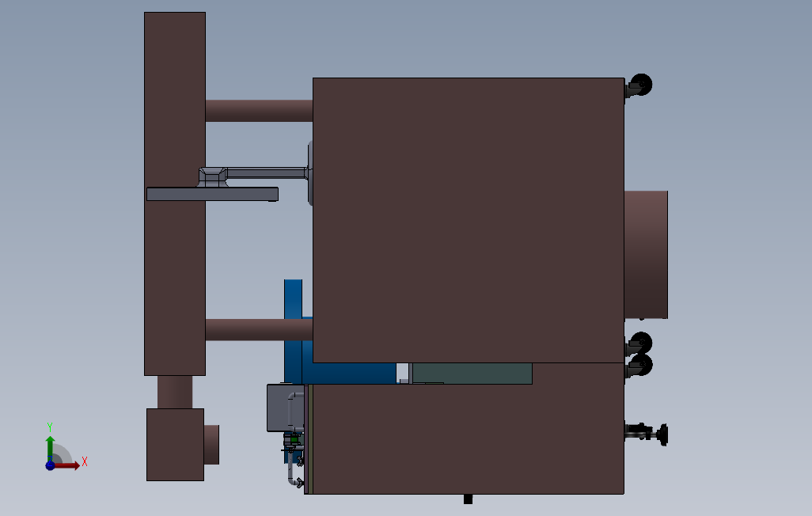Click the red X axis arrow of the triad
Screen dimensions: 812x516
(68, 466)
